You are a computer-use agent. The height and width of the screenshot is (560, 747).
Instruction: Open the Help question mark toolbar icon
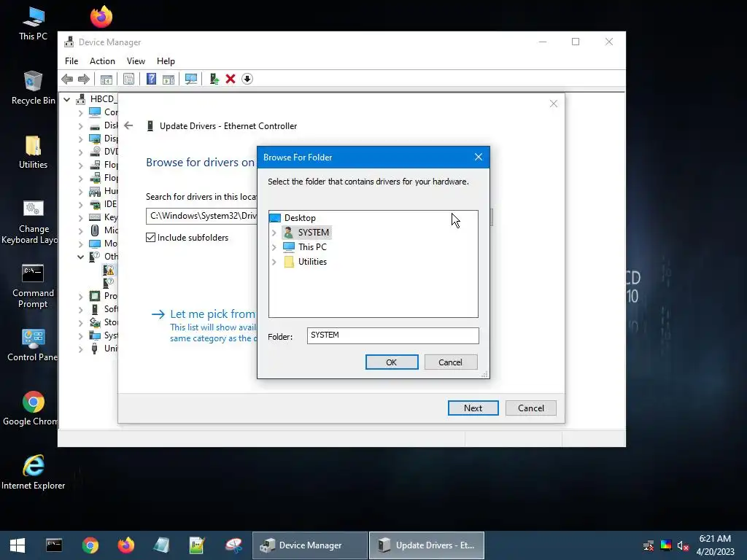pyautogui.click(x=151, y=79)
